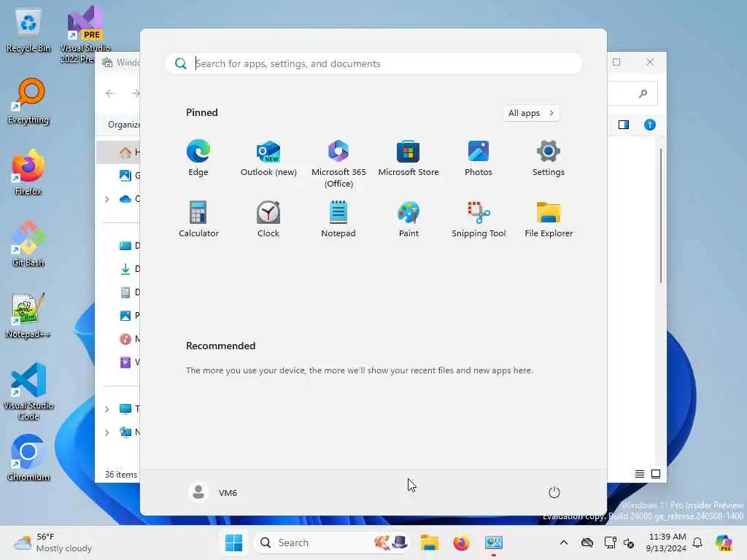The image size is (747, 560).
Task: Open Recycle Bin on desktop
Action: click(28, 30)
